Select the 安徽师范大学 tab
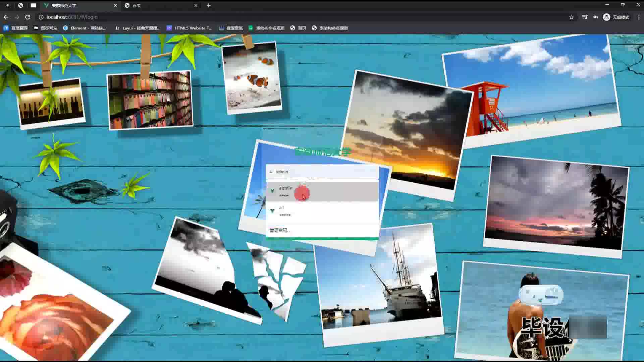 tap(80, 5)
